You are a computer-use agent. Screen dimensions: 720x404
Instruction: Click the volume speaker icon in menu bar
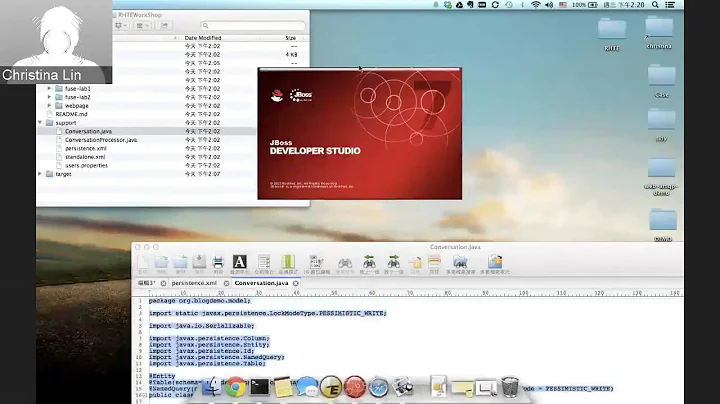pyautogui.click(x=549, y=5)
